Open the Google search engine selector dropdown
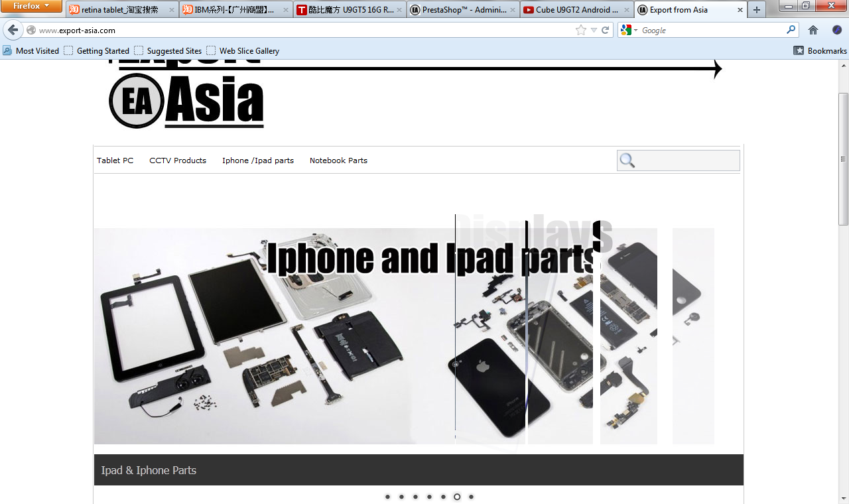Image resolution: width=849 pixels, height=504 pixels. point(628,30)
